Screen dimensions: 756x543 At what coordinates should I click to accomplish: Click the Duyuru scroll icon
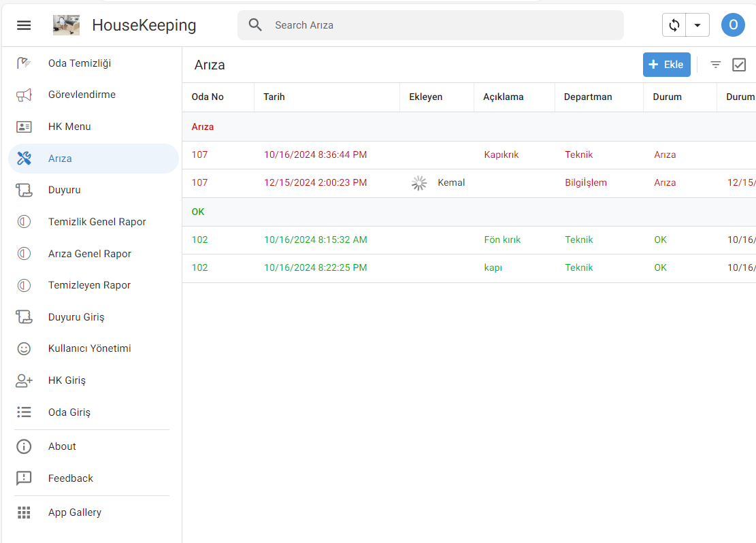point(24,190)
